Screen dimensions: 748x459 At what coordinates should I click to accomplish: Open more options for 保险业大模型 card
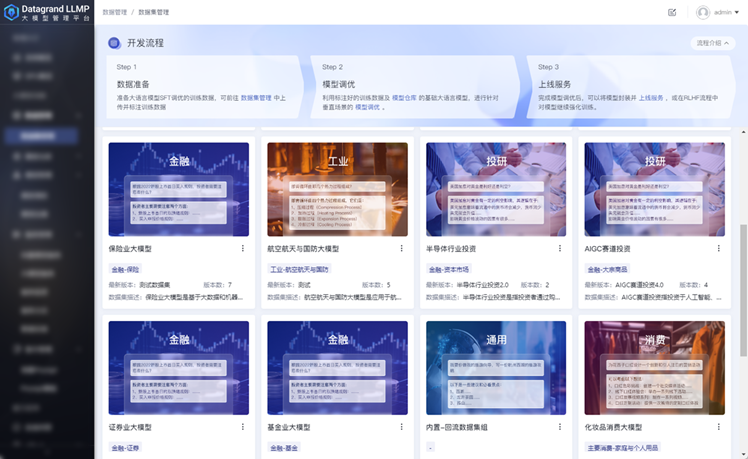pos(242,248)
